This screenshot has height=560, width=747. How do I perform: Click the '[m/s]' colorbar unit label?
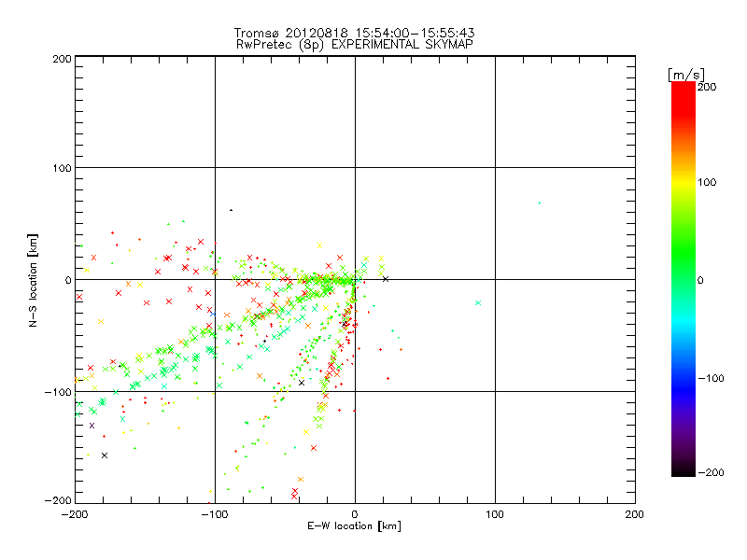click(x=686, y=75)
